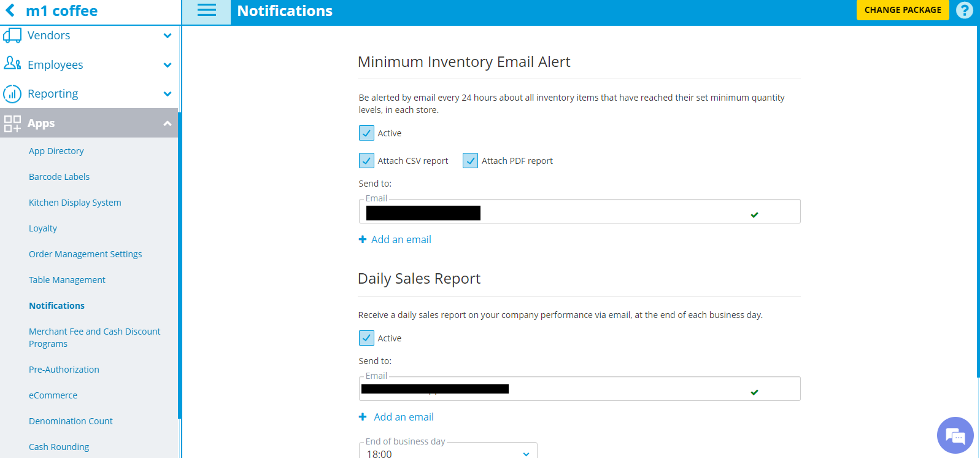
Task: Toggle the hamburger menu icon
Action: (x=206, y=10)
